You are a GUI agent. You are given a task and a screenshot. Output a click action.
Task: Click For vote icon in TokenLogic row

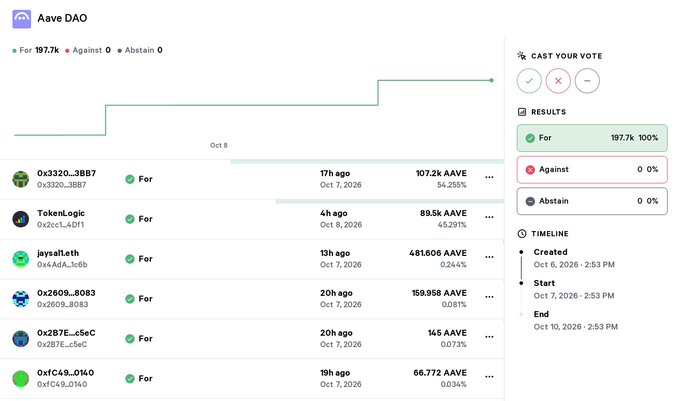[x=130, y=219]
